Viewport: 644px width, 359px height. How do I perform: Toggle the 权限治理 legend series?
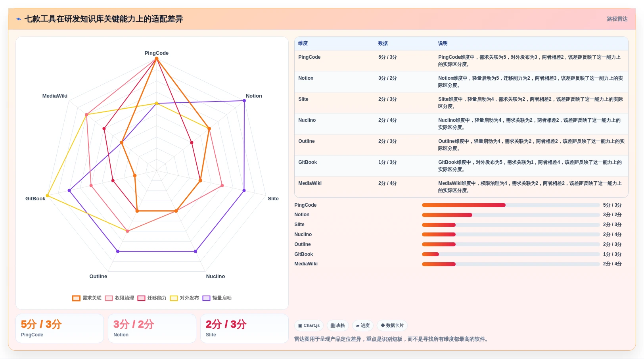pos(119,298)
